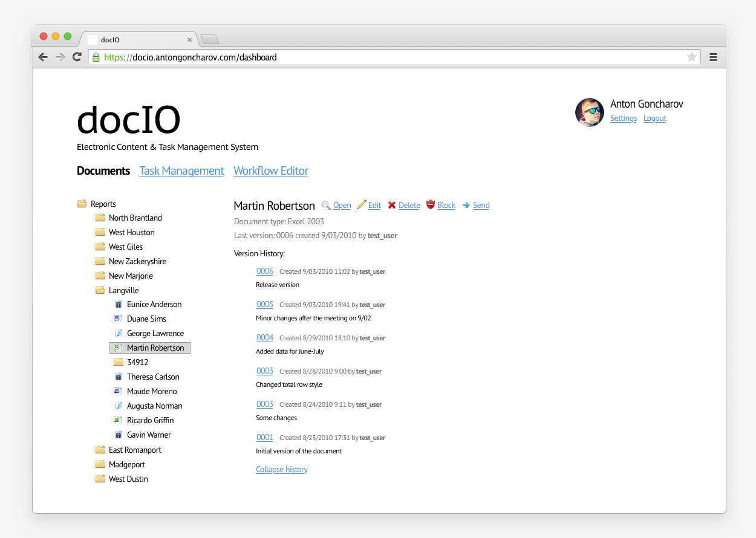Select Ricardo Griffin document in tree
Screen dimensions: 756x538
150,420
